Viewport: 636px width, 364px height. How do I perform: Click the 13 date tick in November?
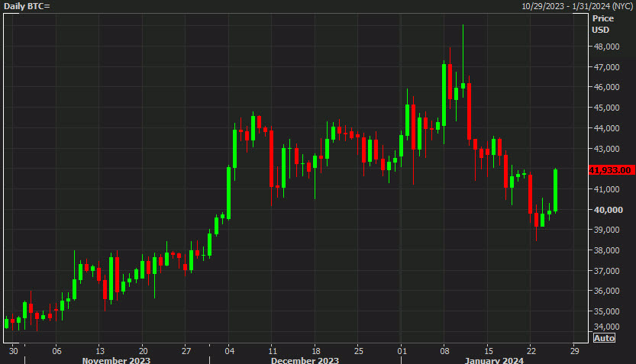click(100, 351)
